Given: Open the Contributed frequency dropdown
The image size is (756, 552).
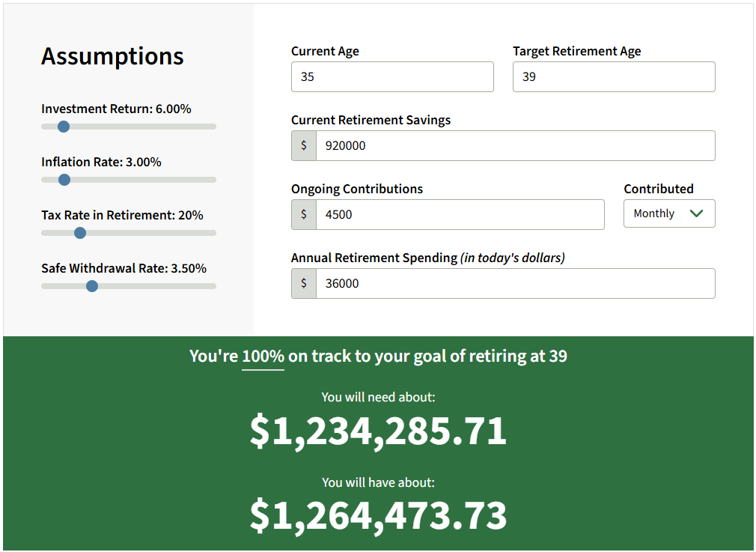Looking at the screenshot, I should (668, 213).
